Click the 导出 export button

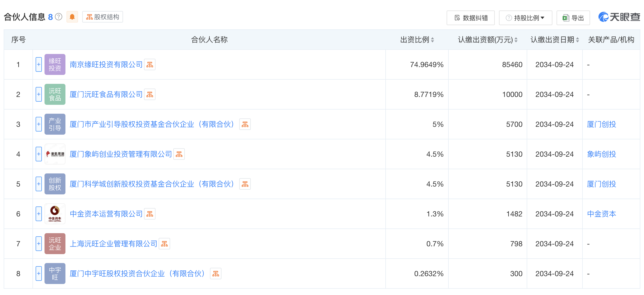[573, 18]
